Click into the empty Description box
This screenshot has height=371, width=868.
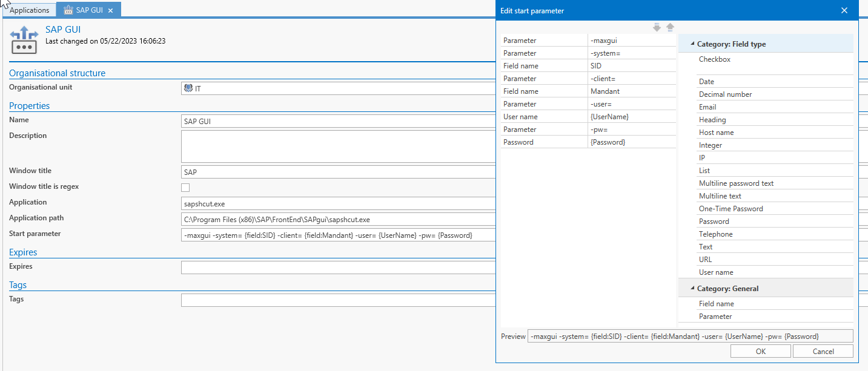pos(338,146)
